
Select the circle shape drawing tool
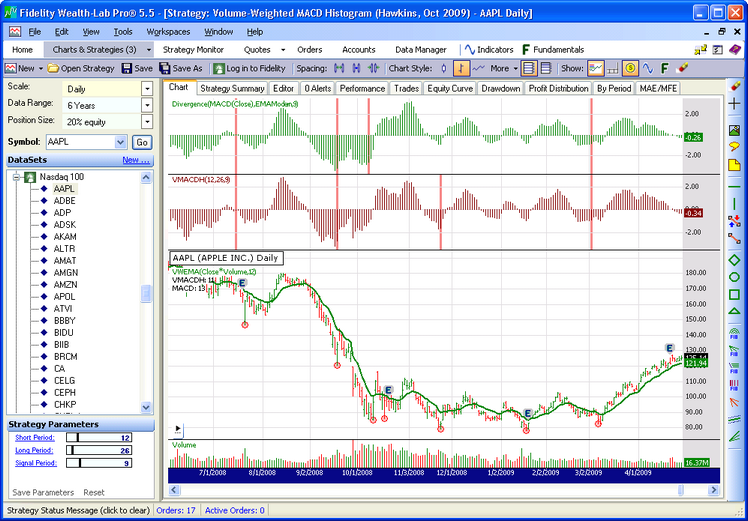[735, 277]
